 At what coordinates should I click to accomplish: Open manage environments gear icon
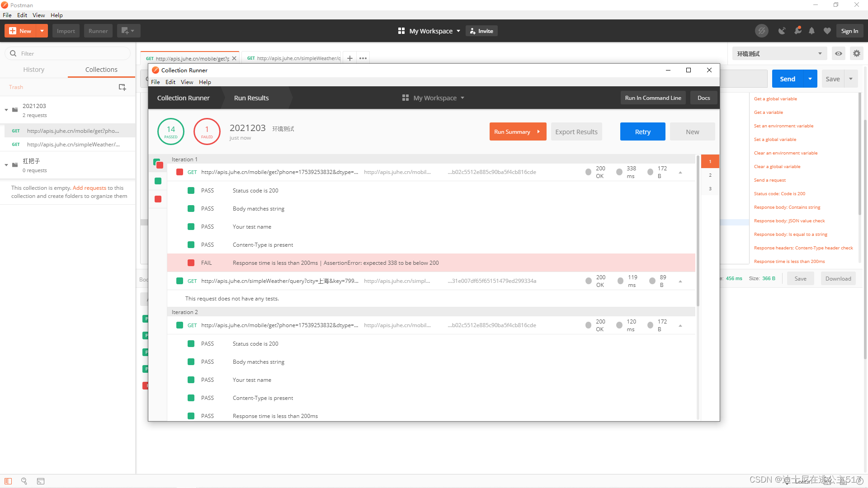pyautogui.click(x=857, y=54)
